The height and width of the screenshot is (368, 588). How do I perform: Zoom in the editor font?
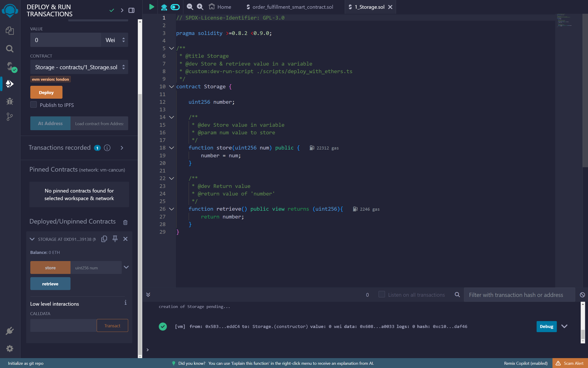point(200,7)
